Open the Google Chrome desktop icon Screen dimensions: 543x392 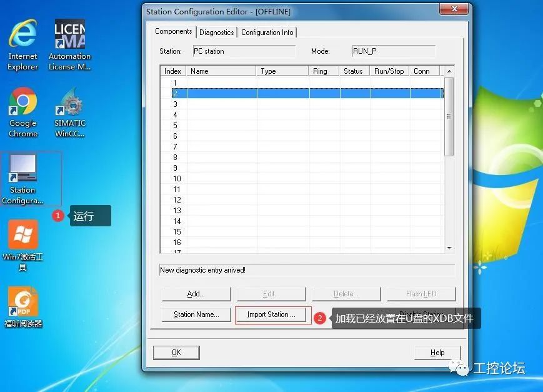(23, 113)
